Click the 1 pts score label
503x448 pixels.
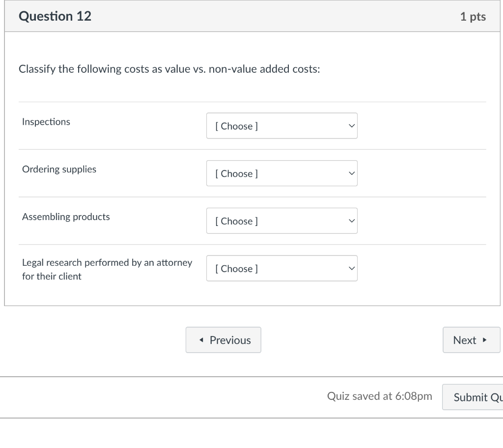click(473, 17)
